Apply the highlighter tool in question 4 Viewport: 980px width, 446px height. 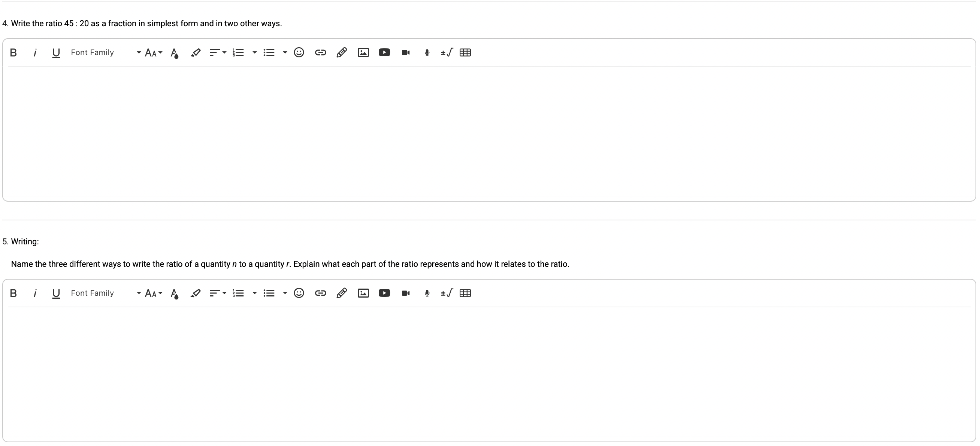click(196, 52)
